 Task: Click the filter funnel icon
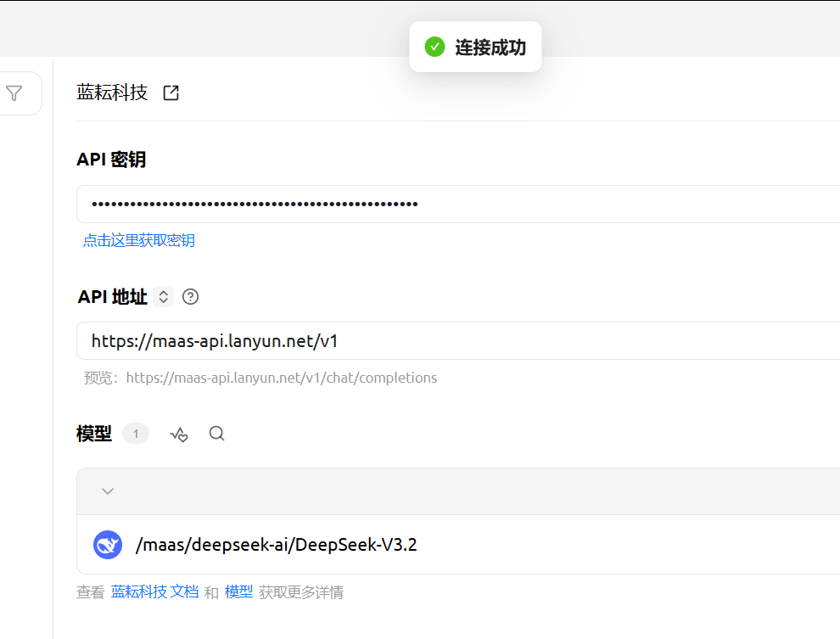point(14,93)
